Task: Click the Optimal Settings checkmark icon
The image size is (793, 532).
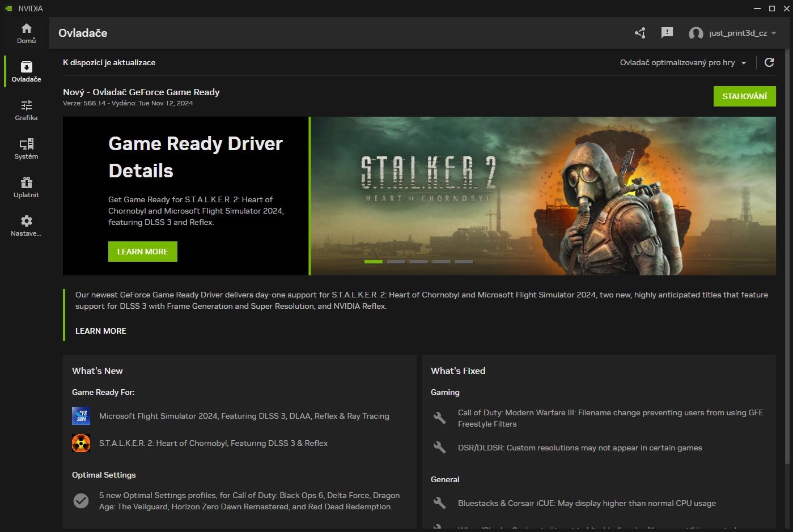Action: tap(81, 501)
